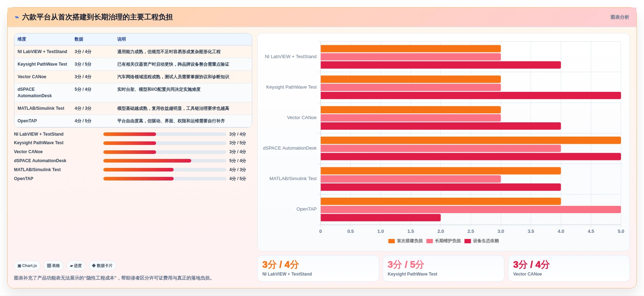Screen dimensions: 644x296
Task: Click the blue icon beside the main title
Action: (17, 17)
